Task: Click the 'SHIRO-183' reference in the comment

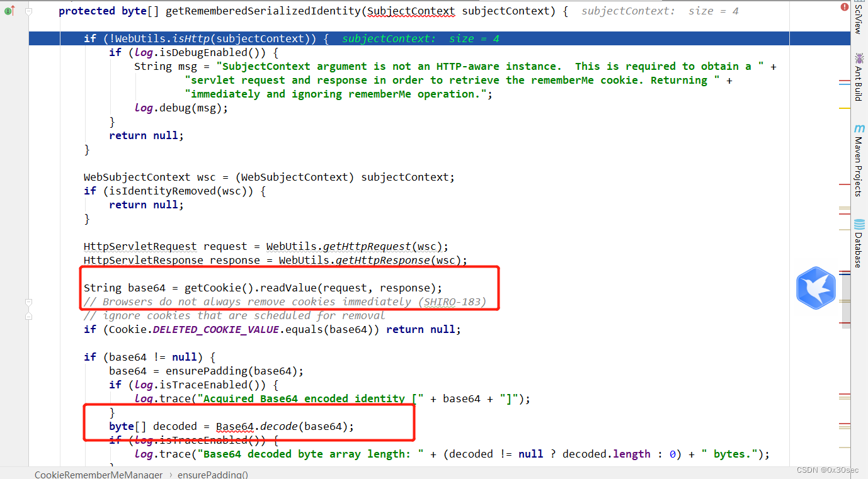Action: coord(452,301)
